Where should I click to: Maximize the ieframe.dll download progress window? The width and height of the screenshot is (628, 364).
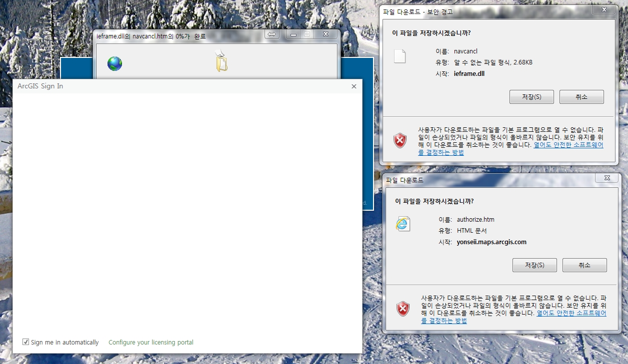point(307,34)
